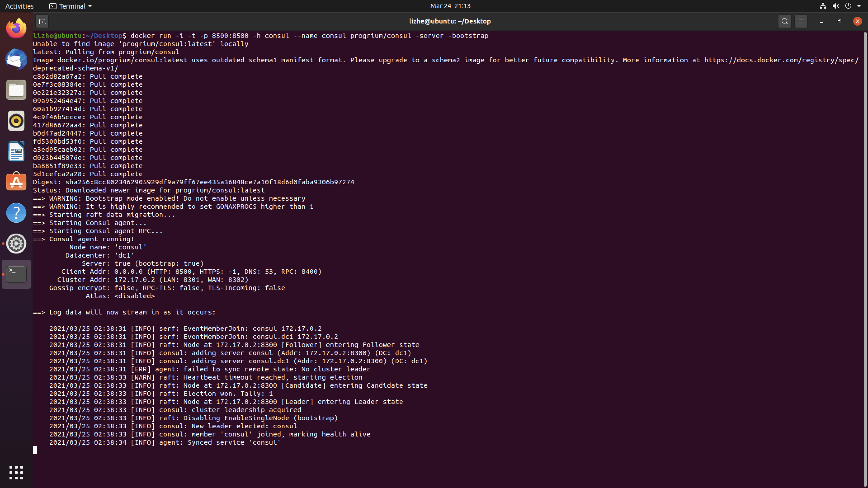Click the power icon in top bar
The height and width of the screenshot is (488, 868).
[x=849, y=6]
